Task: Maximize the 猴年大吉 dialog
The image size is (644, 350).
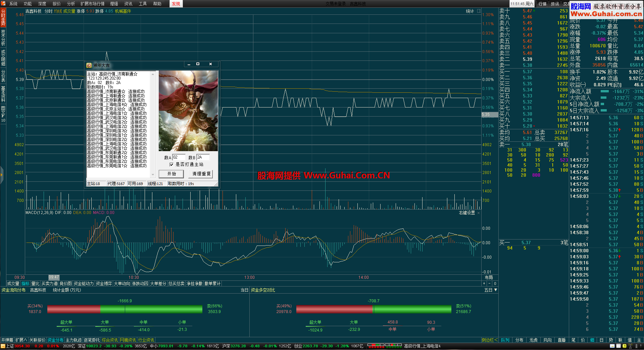Action: (x=198, y=64)
